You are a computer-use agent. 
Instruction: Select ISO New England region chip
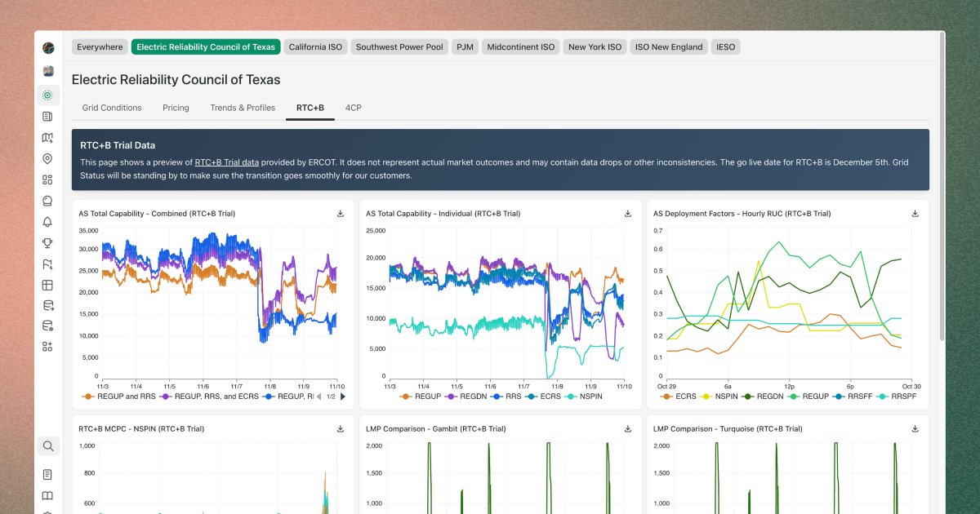(x=669, y=47)
